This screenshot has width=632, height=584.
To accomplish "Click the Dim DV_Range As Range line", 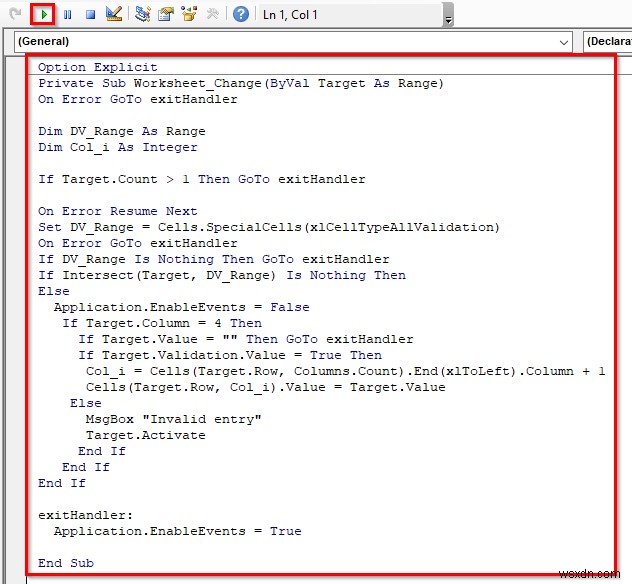I will (122, 131).
